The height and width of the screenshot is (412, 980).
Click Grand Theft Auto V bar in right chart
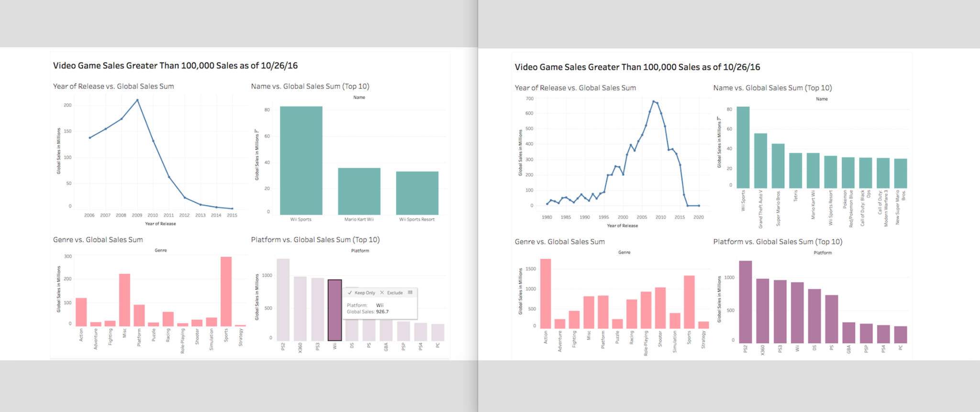[760, 161]
